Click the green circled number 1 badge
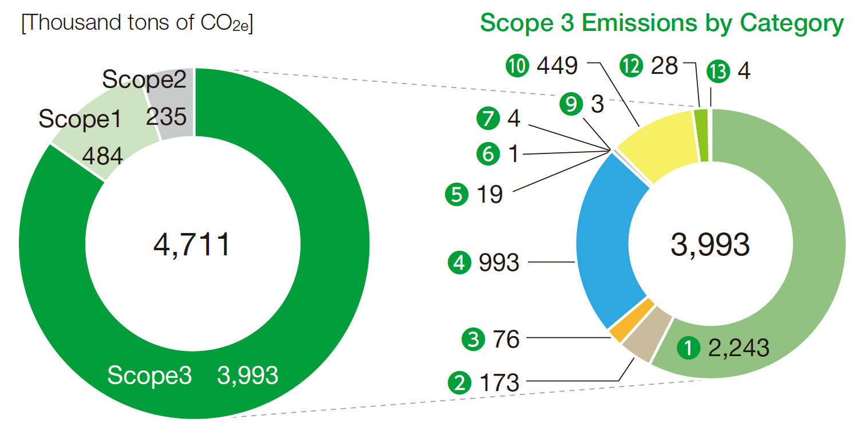 689,348
